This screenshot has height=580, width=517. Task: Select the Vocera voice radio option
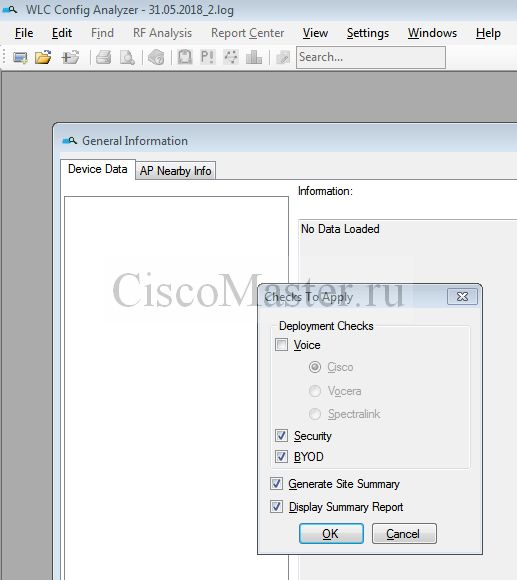pos(315,391)
